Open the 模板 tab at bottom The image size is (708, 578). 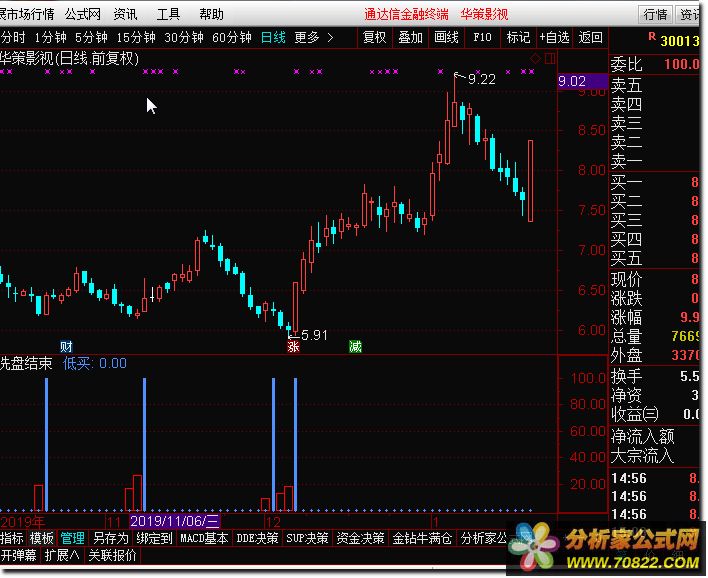pyautogui.click(x=42, y=538)
